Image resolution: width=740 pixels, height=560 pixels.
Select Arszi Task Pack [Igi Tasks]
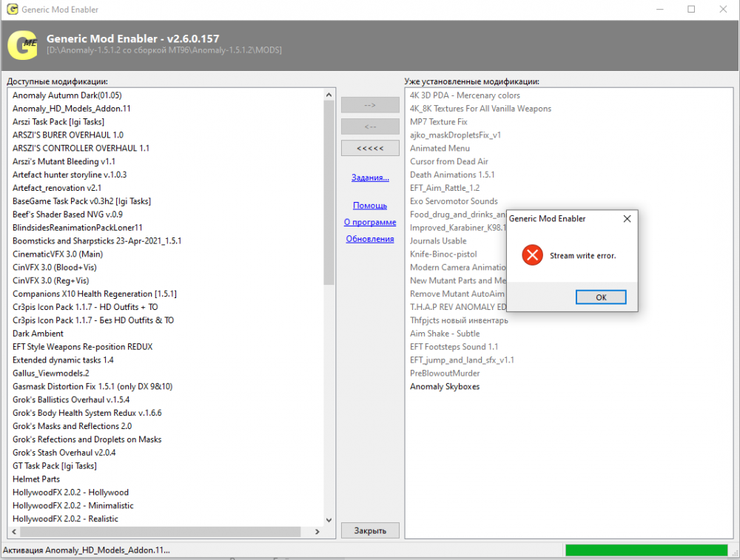tap(58, 122)
